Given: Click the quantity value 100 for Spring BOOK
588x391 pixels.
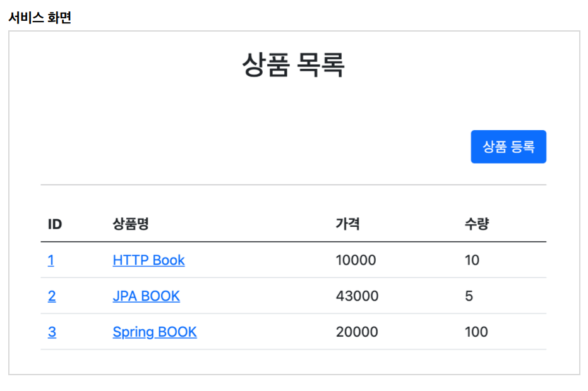Looking at the screenshot, I should click(x=476, y=332).
